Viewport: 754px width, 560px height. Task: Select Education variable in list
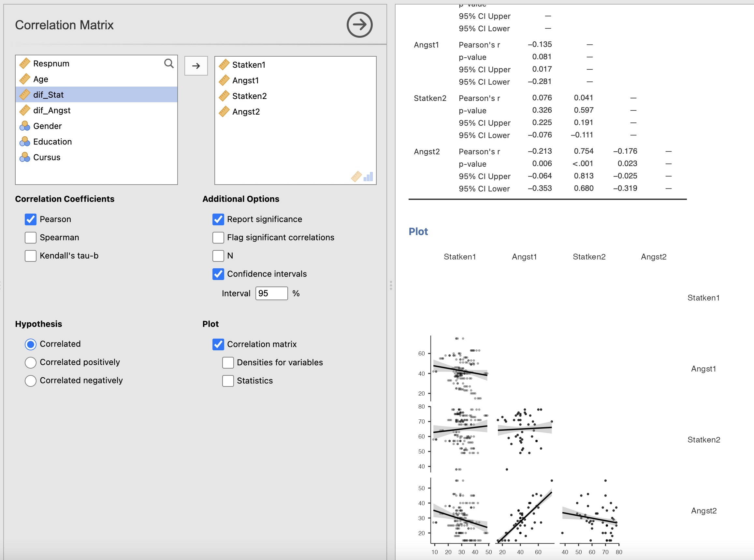pyautogui.click(x=52, y=142)
